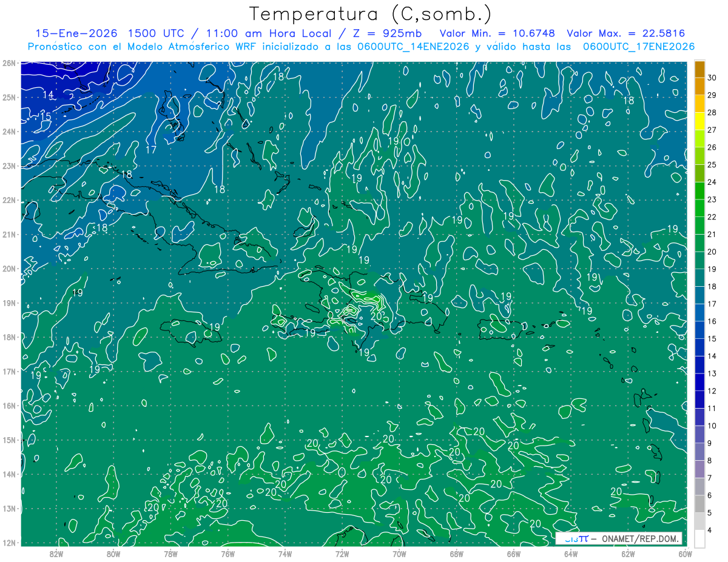Click the 72W longitude axis label
Screen dimensions: 728x562
(x=342, y=554)
